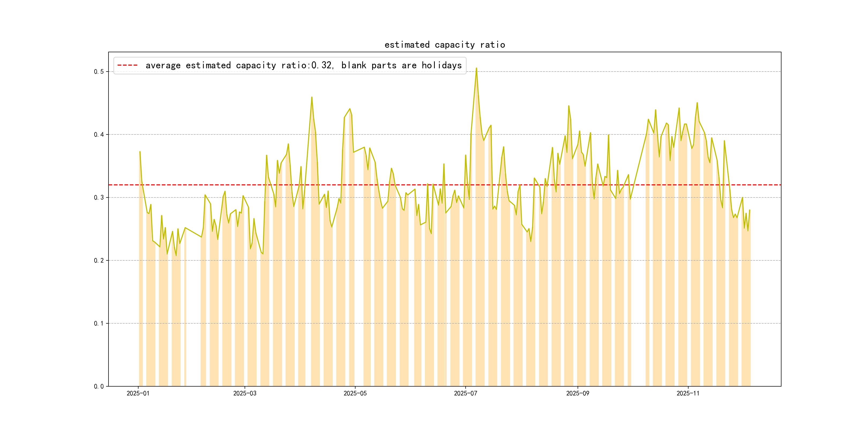This screenshot has height=434, width=868.
Task: Click the chart title 'estimated capacity ratio'
Action: coord(444,45)
